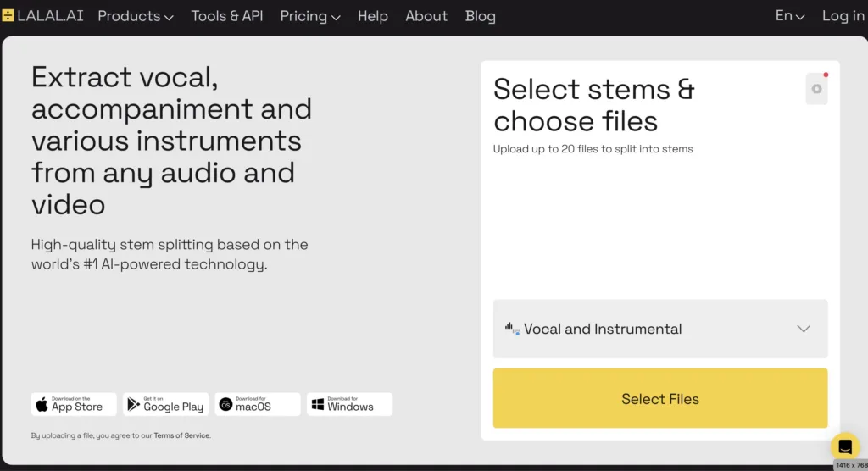868x471 pixels.
Task: Click 'Select stems & choose files' heading
Action: click(594, 105)
